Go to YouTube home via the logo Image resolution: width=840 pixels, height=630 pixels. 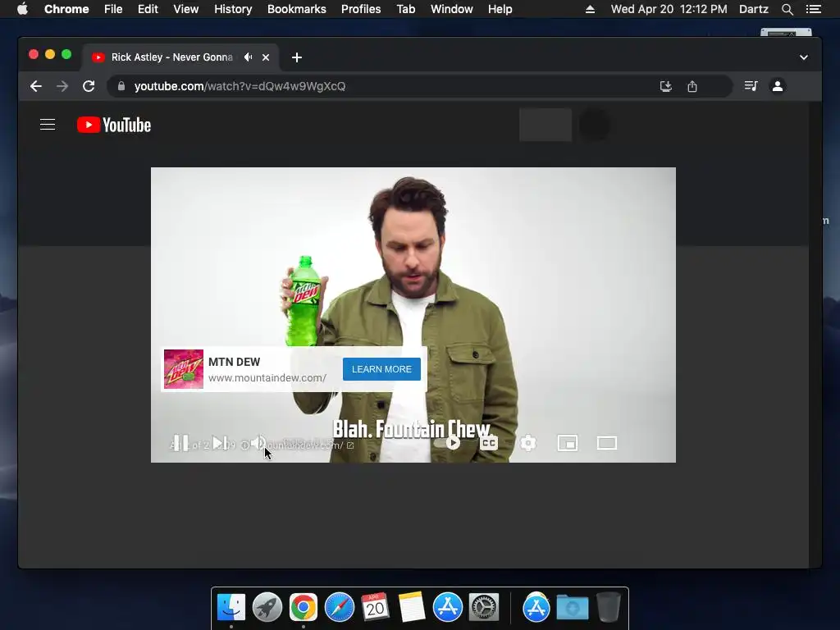tap(114, 125)
